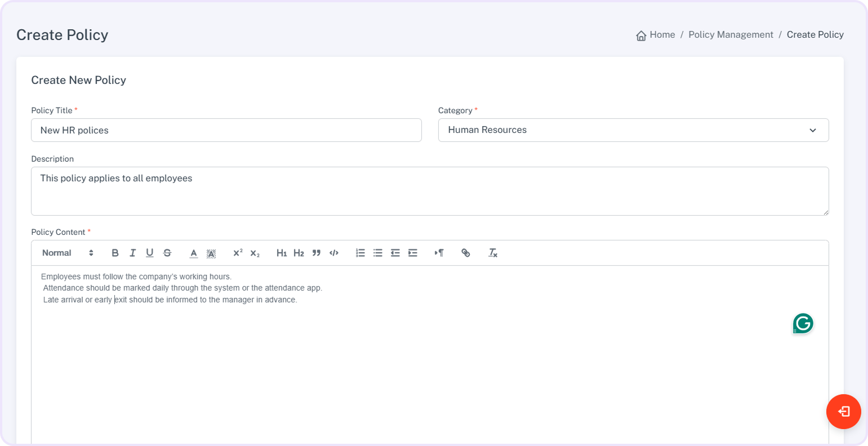This screenshot has height=446, width=868.
Task: Apply strikethrough to policy text
Action: [x=167, y=253]
